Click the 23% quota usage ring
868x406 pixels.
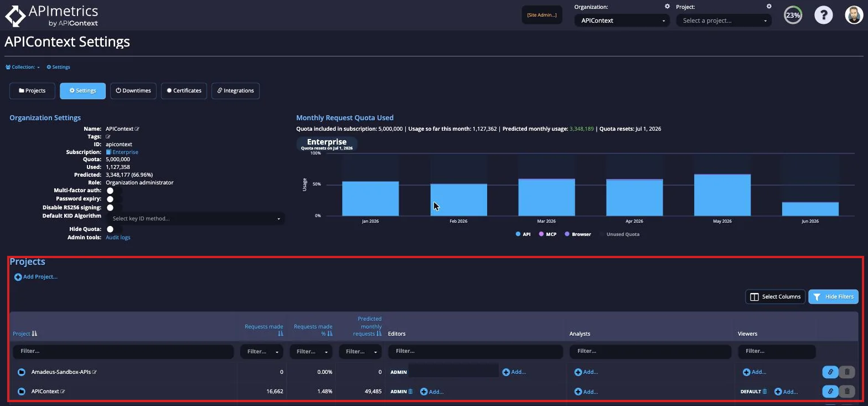(x=793, y=15)
